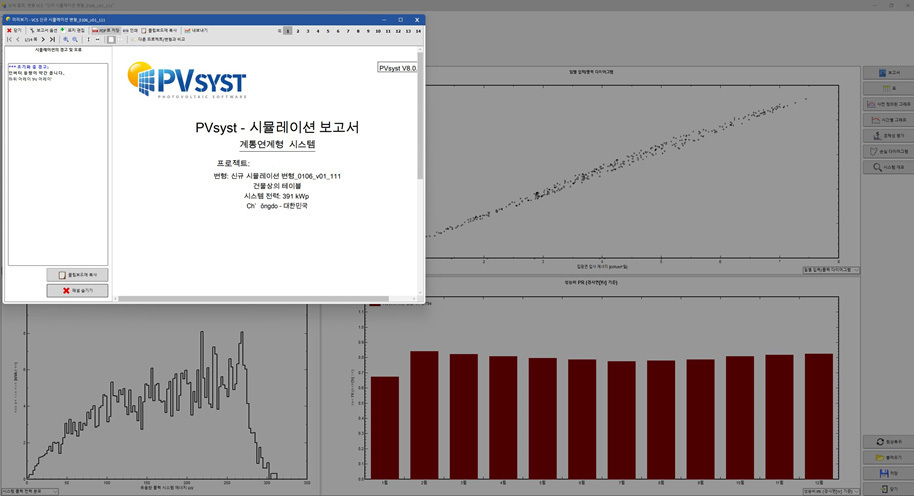914x496 pixels.
Task: Select single page view mode
Action: tap(111, 40)
